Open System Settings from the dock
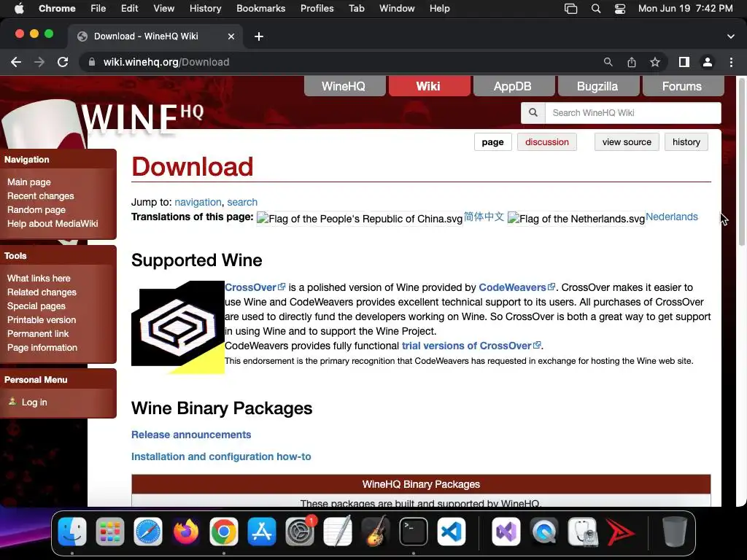This screenshot has height=560, width=747. click(300, 532)
